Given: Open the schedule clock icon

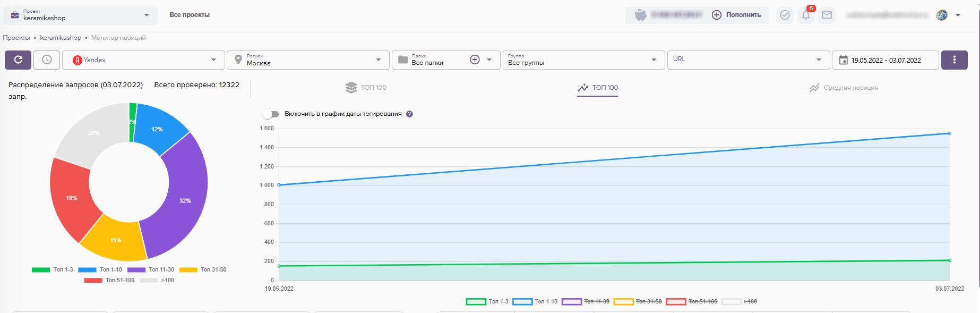Looking at the screenshot, I should tap(47, 60).
